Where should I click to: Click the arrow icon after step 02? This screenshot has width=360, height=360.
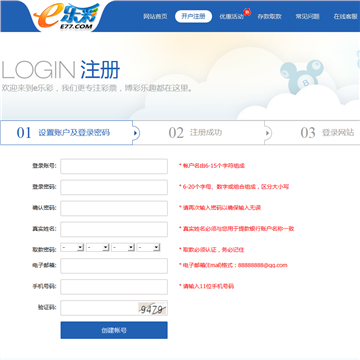pos(268,133)
